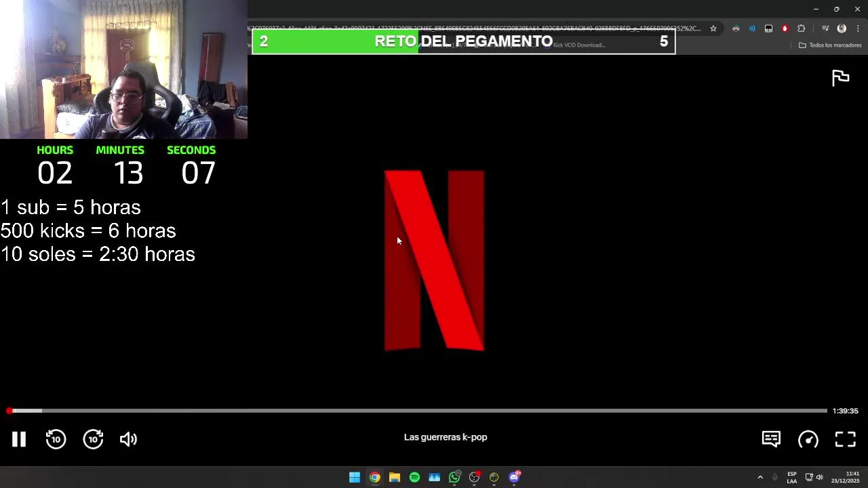Screen dimensions: 868x488
Task: Click the streamer webcam overlay
Action: 123,69
